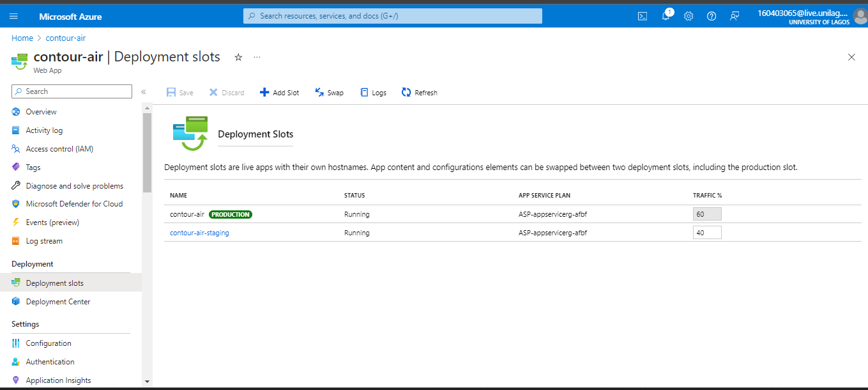Click the Swap button
The height and width of the screenshot is (390, 868).
point(330,93)
